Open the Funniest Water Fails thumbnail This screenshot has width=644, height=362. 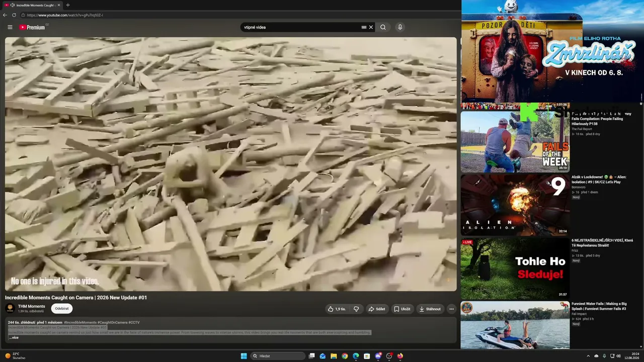coord(515,325)
